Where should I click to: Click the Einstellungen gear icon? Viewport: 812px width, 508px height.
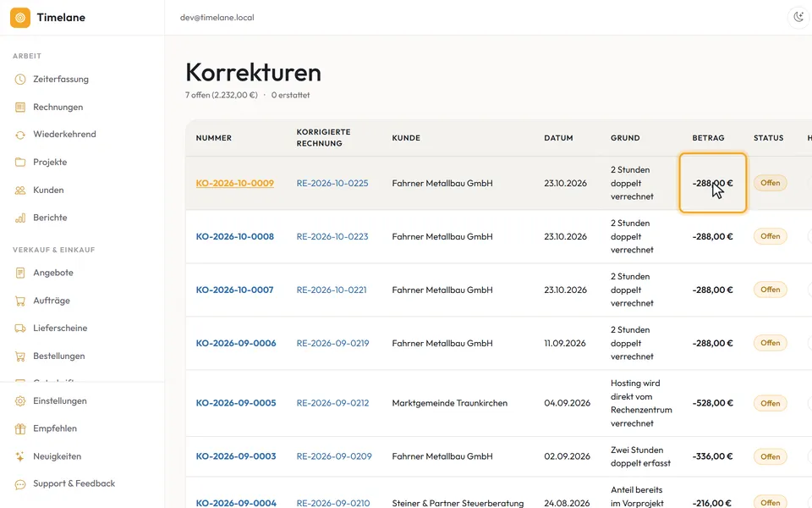tap(20, 401)
